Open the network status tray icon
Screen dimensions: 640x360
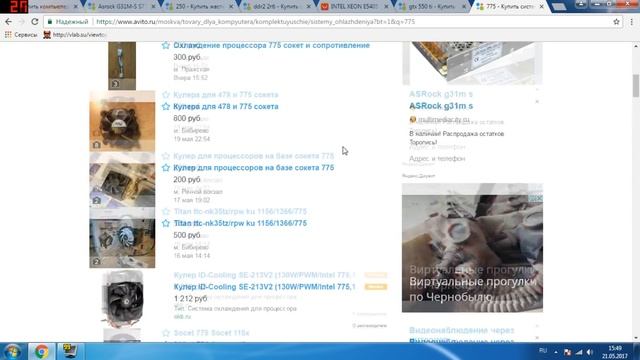(x=579, y=351)
